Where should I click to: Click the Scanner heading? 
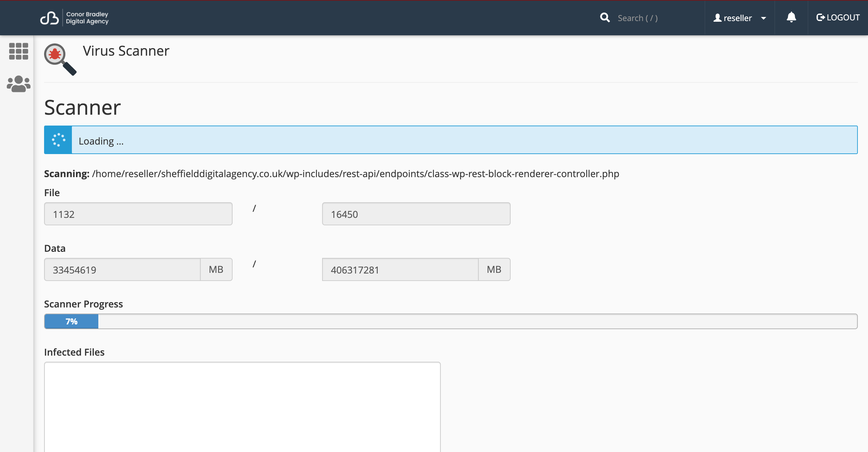tap(82, 108)
